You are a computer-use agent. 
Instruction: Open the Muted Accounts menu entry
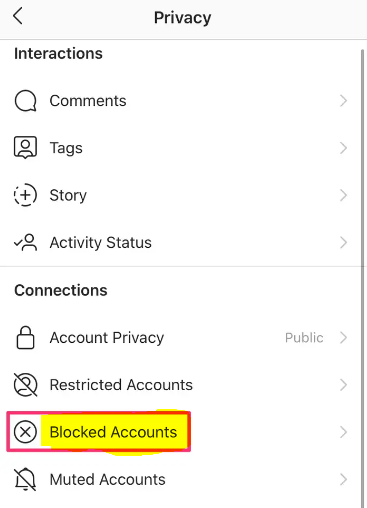point(180,479)
